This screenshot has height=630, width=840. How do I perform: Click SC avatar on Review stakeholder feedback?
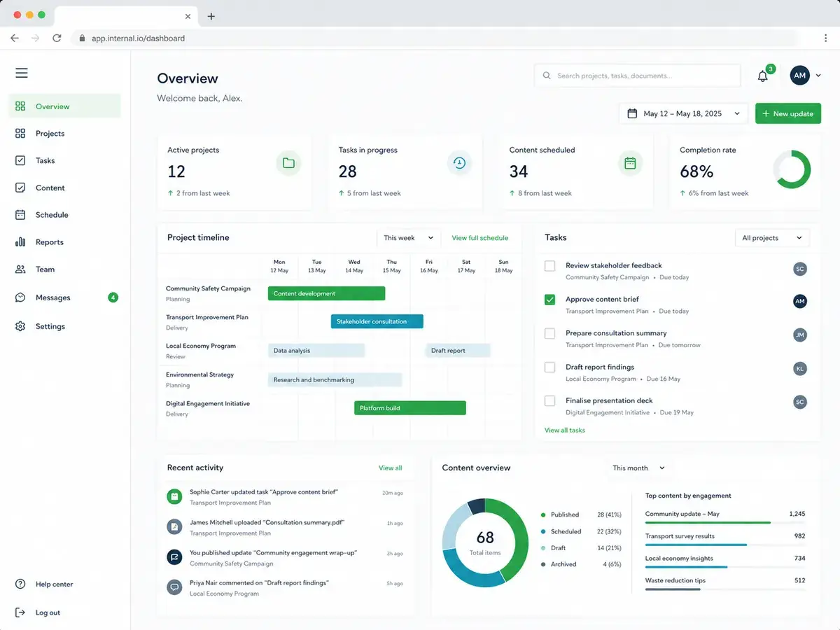pyautogui.click(x=800, y=269)
